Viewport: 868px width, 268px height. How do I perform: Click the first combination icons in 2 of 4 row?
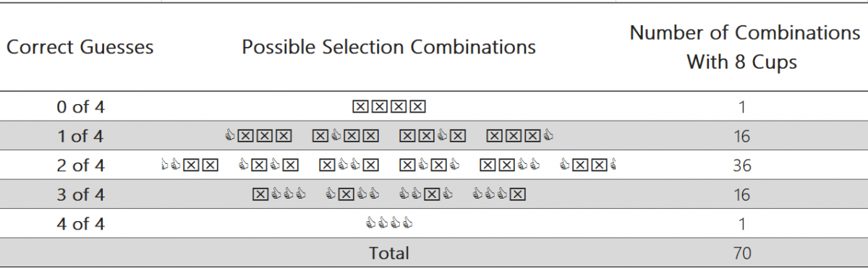point(188,165)
